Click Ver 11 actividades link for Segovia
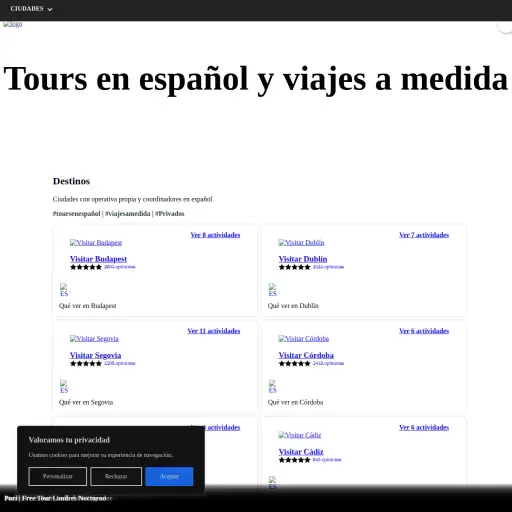Viewport: 512px width, 512px height. coord(214,331)
